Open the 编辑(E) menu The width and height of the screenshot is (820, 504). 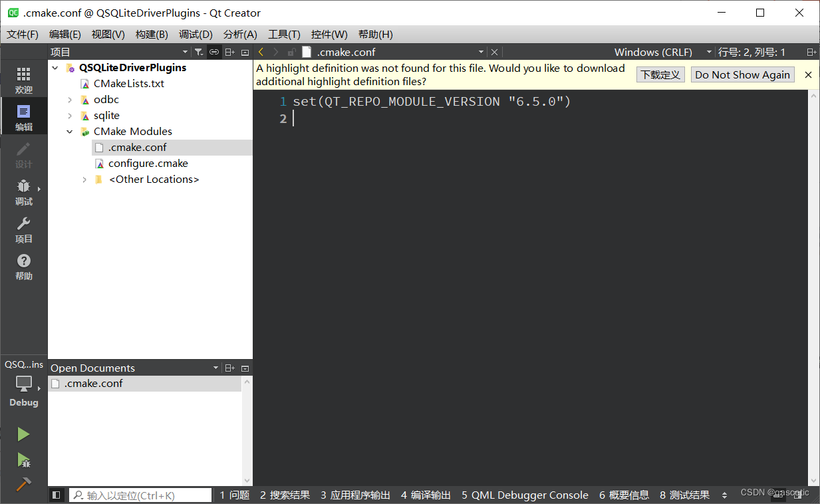coord(65,34)
